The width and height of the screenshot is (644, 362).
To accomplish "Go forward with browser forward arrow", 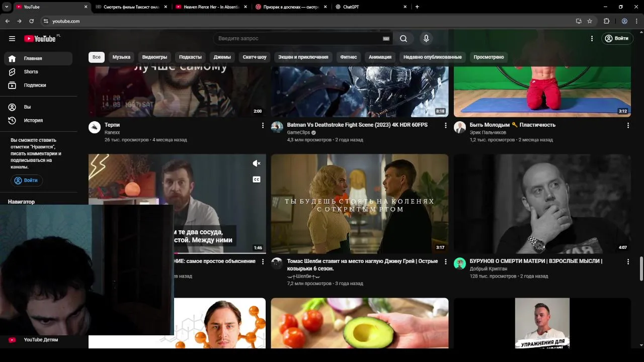I will point(19,21).
